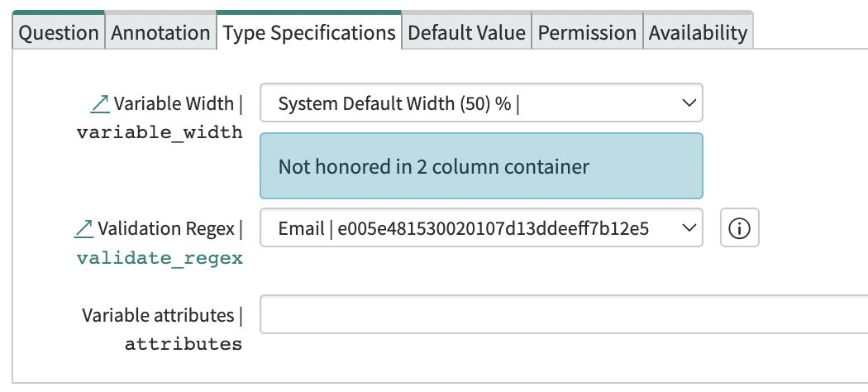Click the chevron on the Variable Width dropdown
This screenshot has width=868, height=392.
[x=687, y=103]
